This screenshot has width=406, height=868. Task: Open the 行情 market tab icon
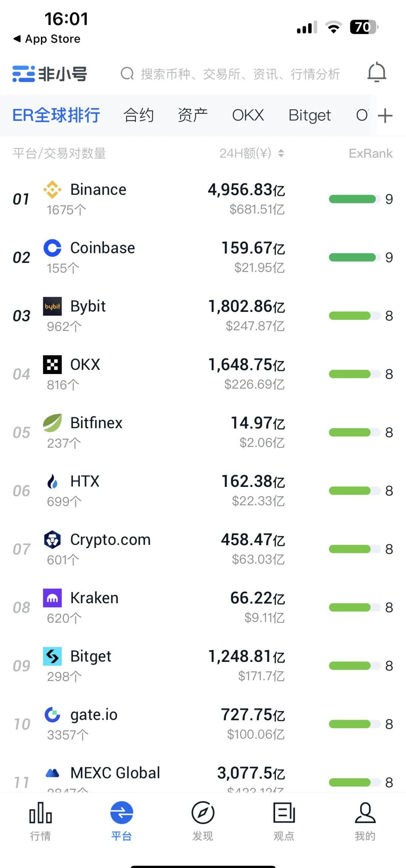(40, 813)
